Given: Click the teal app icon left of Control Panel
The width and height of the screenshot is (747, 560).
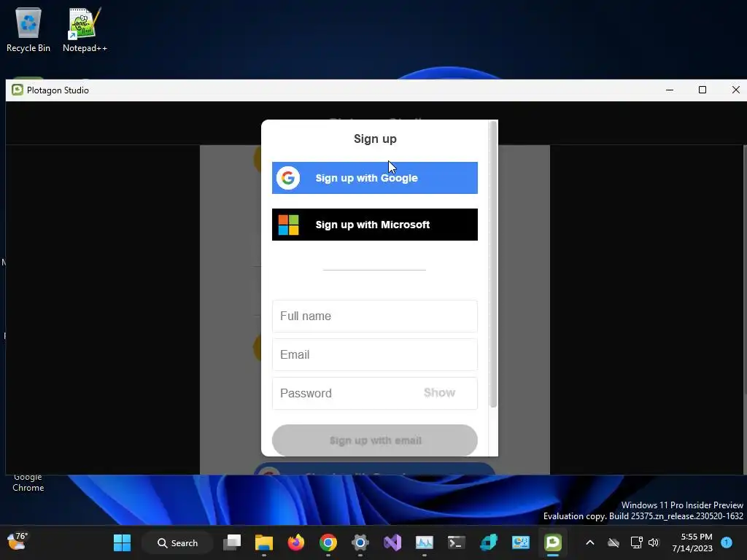Looking at the screenshot, I should coord(488,542).
